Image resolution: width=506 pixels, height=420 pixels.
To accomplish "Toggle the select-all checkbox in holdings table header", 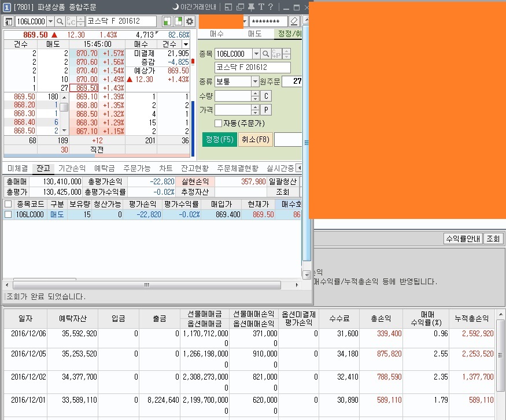I will [8, 204].
